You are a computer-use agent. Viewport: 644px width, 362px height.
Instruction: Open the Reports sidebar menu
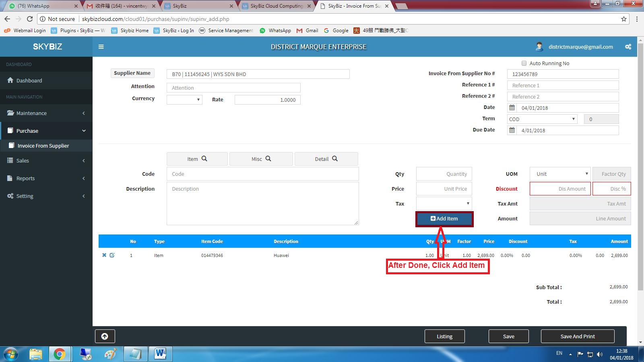pyautogui.click(x=46, y=178)
